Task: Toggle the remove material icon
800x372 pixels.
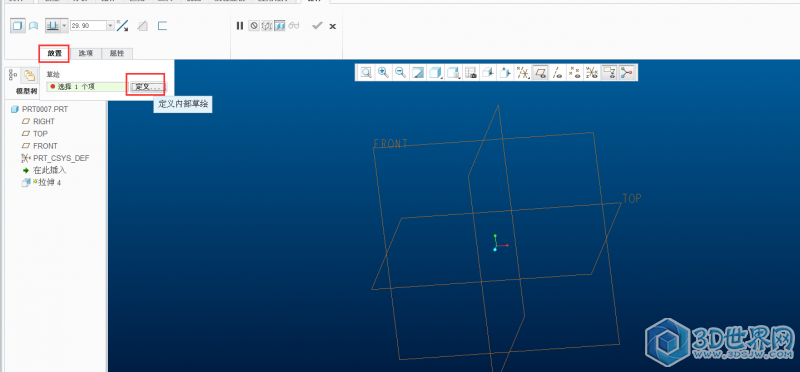Action: (x=143, y=26)
